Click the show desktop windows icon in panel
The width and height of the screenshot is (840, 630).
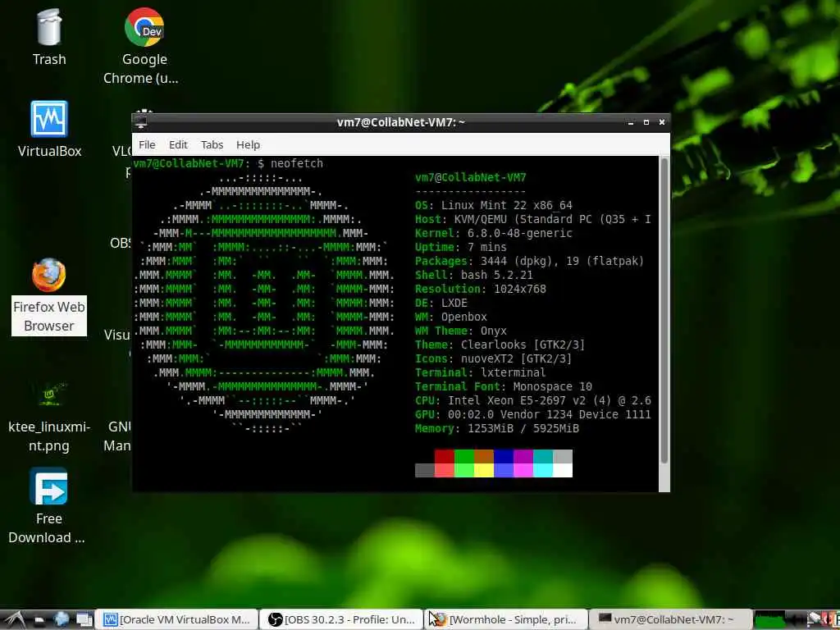84,620
